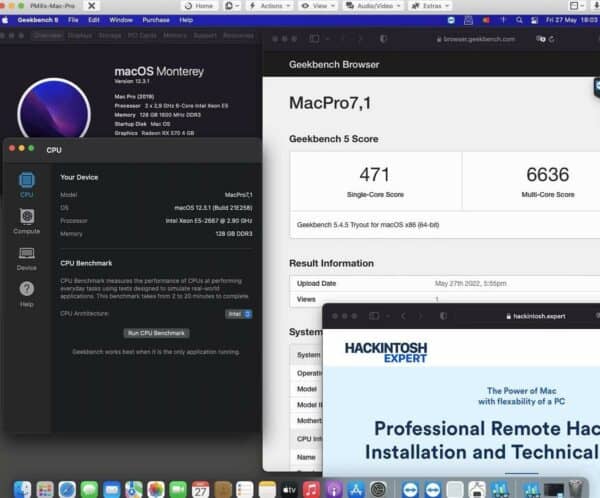600x498 pixels.
Task: Open Photos from the Dock
Action: tap(156, 489)
